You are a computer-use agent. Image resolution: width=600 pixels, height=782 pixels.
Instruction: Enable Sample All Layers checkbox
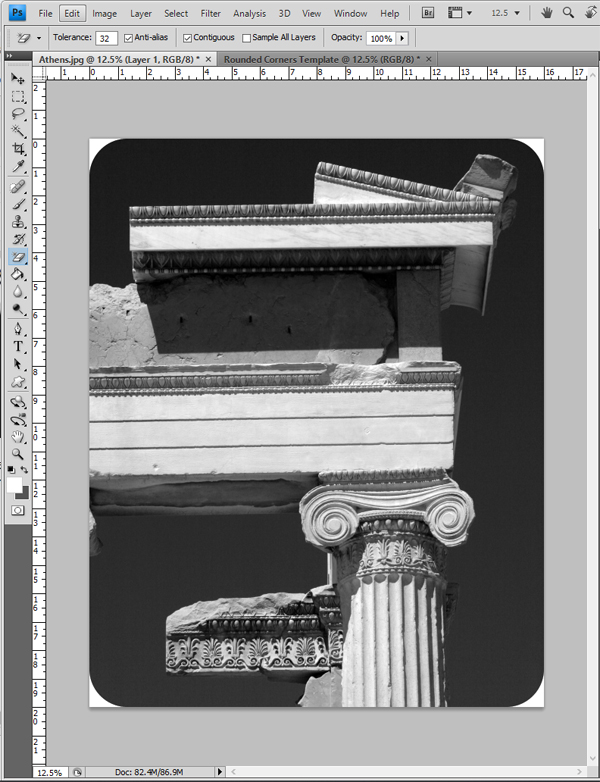pos(246,38)
